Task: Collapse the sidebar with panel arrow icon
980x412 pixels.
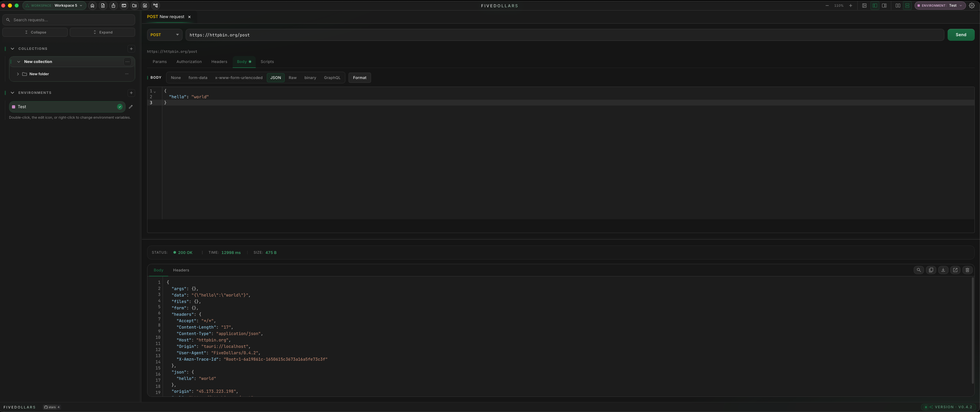Action: pos(864,6)
